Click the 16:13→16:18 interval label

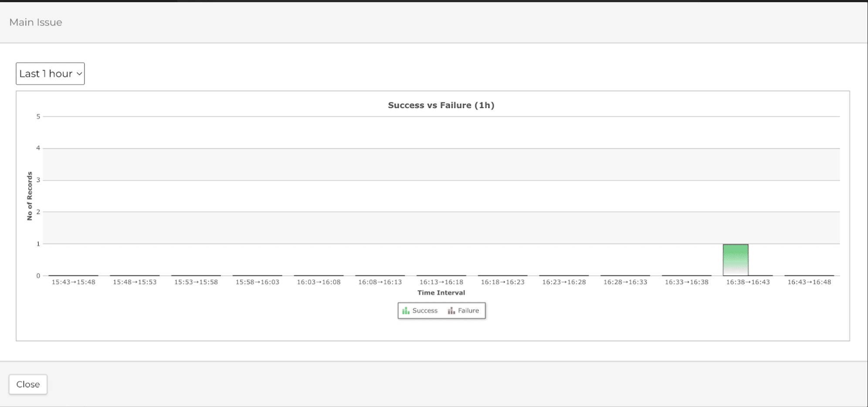click(441, 282)
